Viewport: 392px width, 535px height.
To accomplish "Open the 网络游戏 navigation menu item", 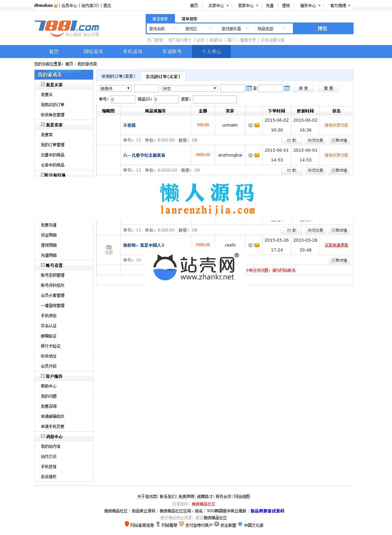I will click(93, 52).
